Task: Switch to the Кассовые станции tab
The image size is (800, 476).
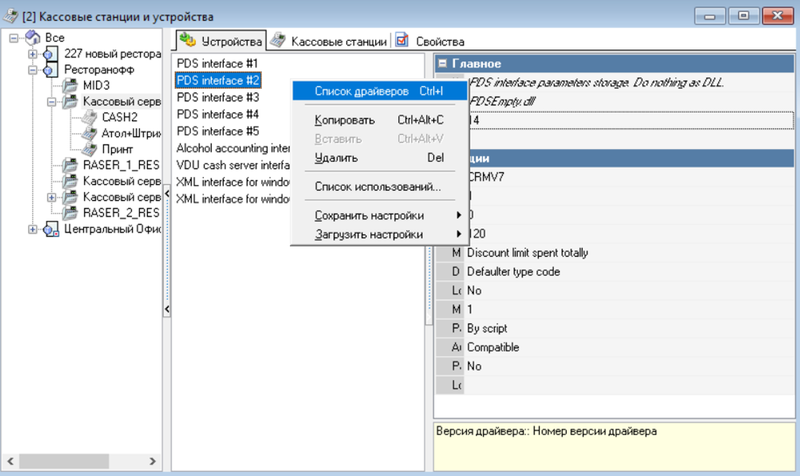Action: [x=329, y=41]
